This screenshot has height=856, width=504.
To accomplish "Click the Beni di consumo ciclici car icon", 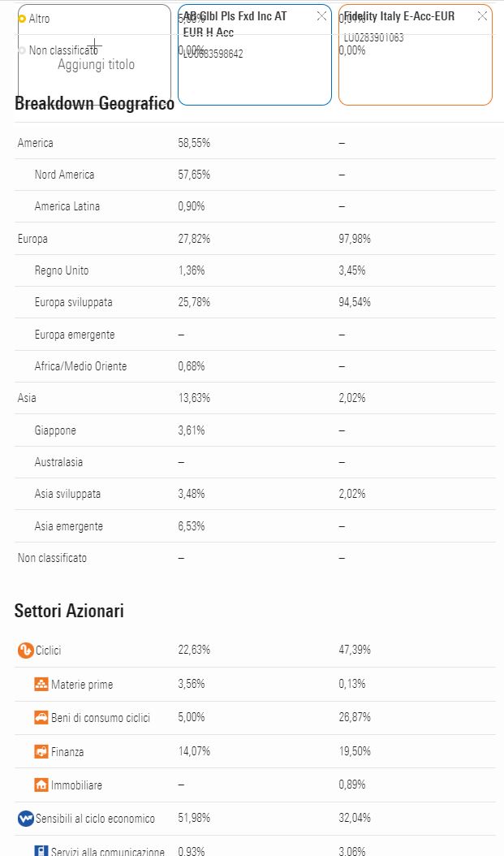I will coord(41,718).
